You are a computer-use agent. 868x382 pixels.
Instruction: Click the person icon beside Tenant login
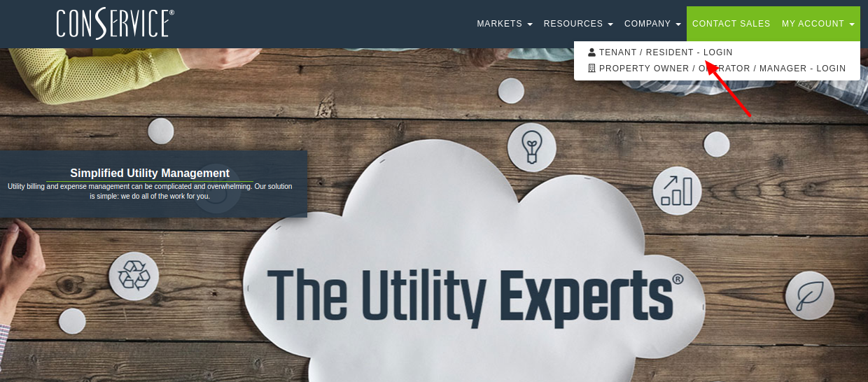tap(591, 52)
